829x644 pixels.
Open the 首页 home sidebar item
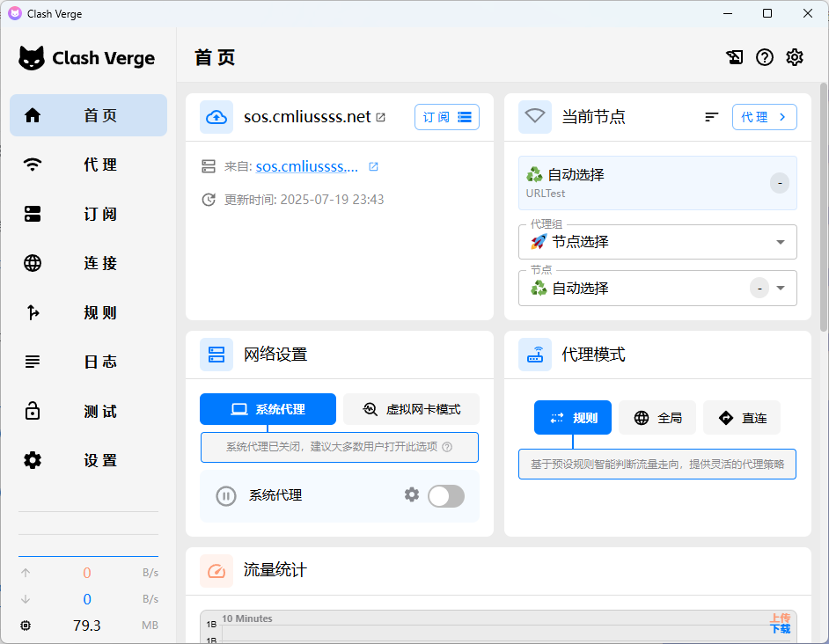click(x=88, y=115)
